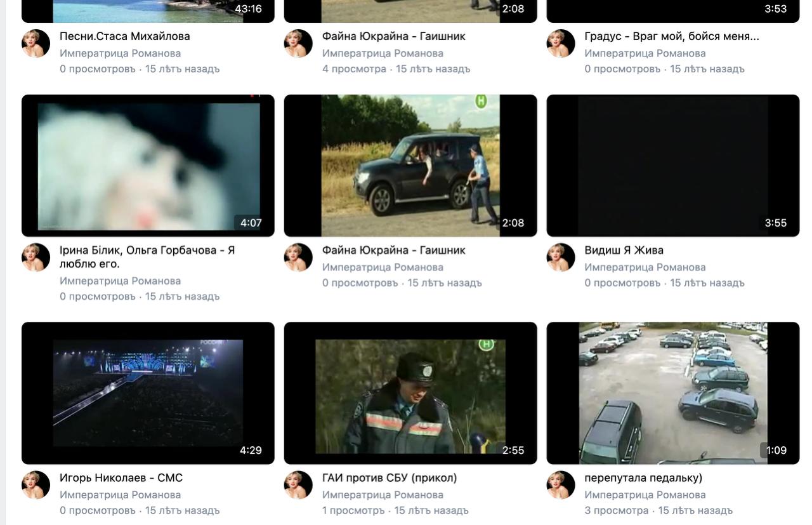
Task: Open the Градус - Враг мой, бойся меня... title
Action: point(672,36)
